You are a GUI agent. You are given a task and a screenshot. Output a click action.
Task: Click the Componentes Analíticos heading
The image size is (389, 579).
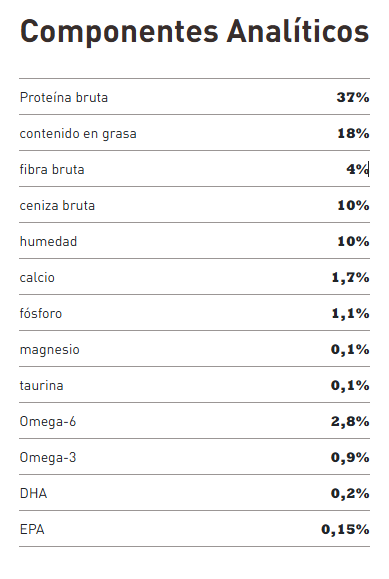pyautogui.click(x=194, y=31)
